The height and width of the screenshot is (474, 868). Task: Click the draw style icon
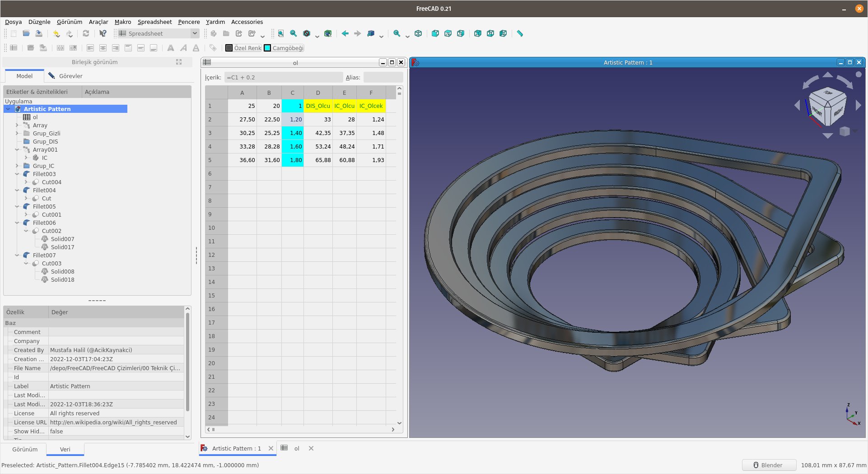306,33
